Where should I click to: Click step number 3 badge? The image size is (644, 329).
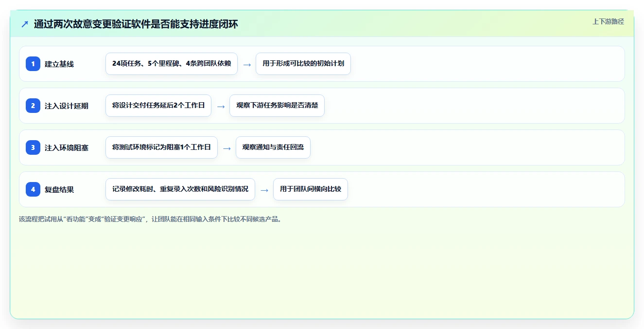coord(33,147)
